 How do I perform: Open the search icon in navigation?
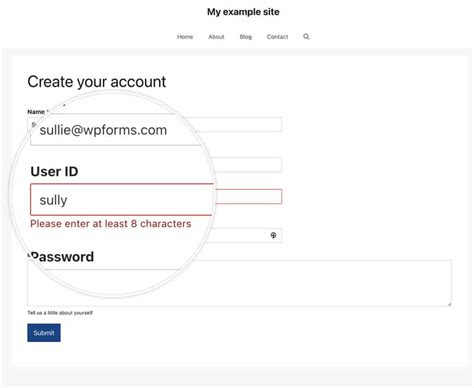click(x=306, y=37)
